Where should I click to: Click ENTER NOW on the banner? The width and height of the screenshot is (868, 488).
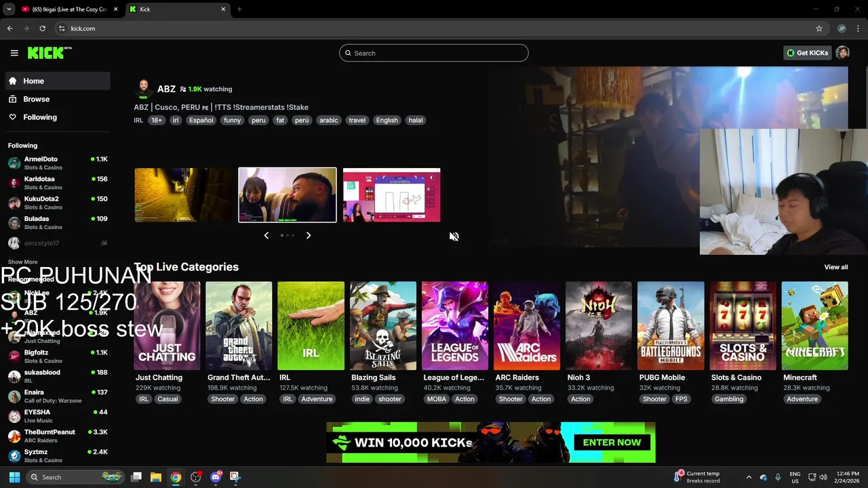(x=612, y=442)
